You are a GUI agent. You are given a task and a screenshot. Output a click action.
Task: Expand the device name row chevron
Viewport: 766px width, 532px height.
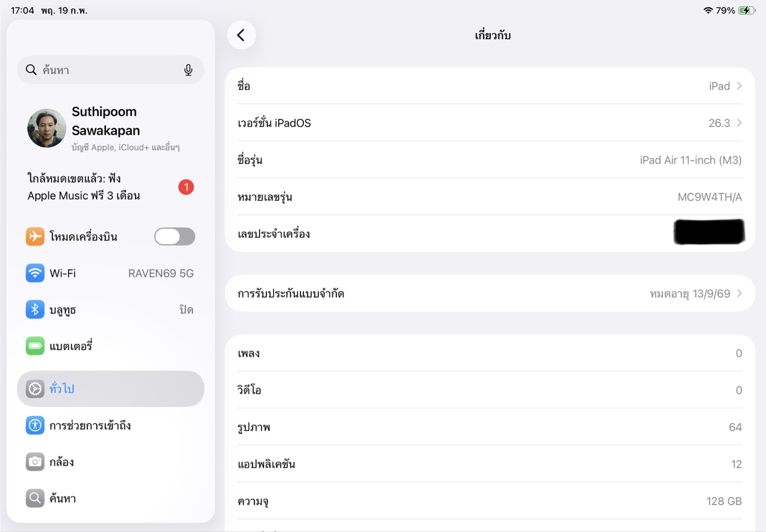739,86
